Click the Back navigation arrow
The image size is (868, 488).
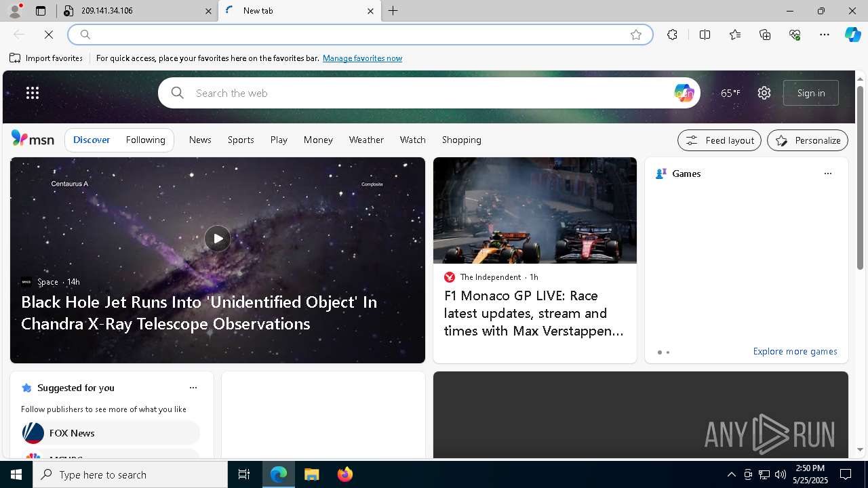(19, 35)
